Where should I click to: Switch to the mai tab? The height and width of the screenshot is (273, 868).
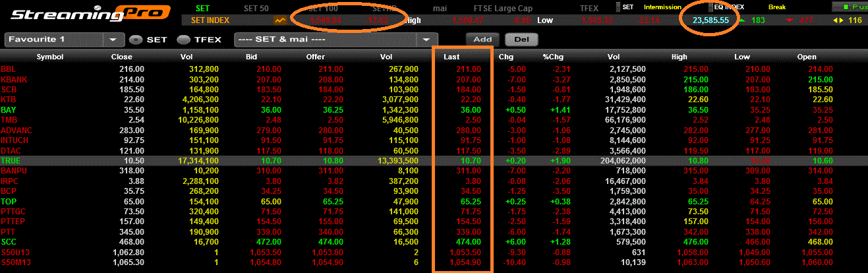pos(440,8)
